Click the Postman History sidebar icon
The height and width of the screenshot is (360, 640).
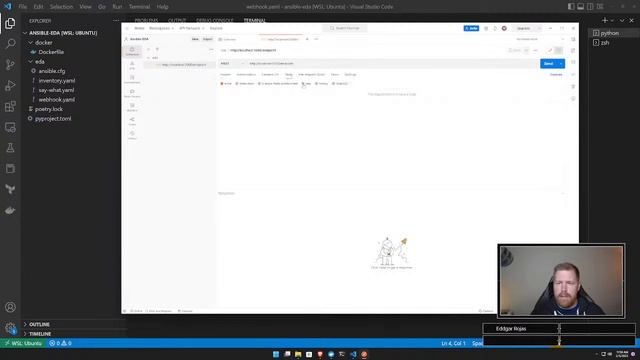pos(132,135)
